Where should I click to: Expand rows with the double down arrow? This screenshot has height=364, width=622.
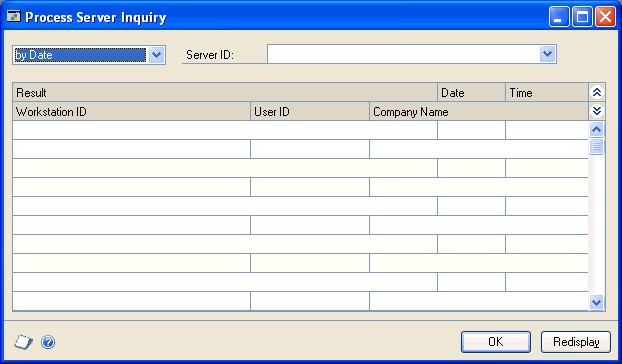597,111
